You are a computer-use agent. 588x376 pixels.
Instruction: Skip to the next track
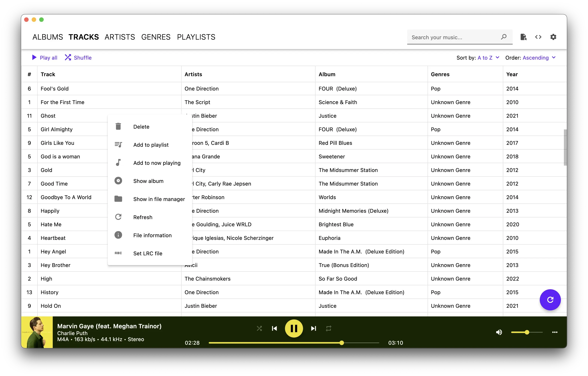click(x=314, y=328)
